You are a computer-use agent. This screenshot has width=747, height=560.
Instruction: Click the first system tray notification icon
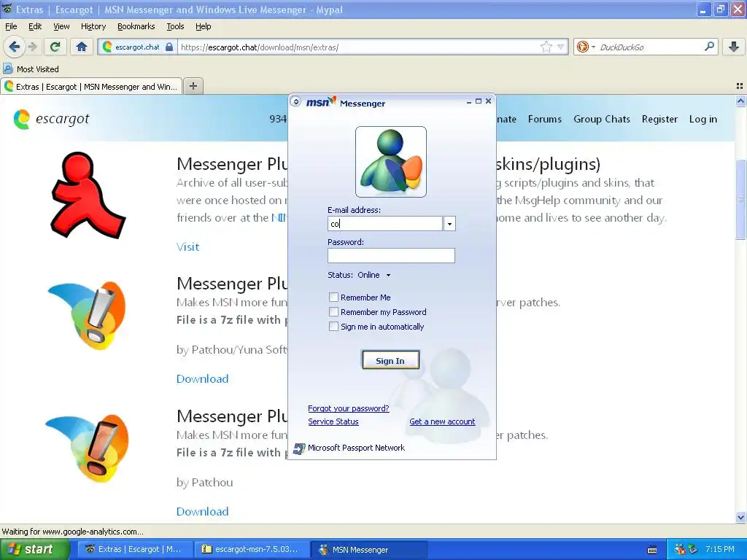pyautogui.click(x=679, y=550)
